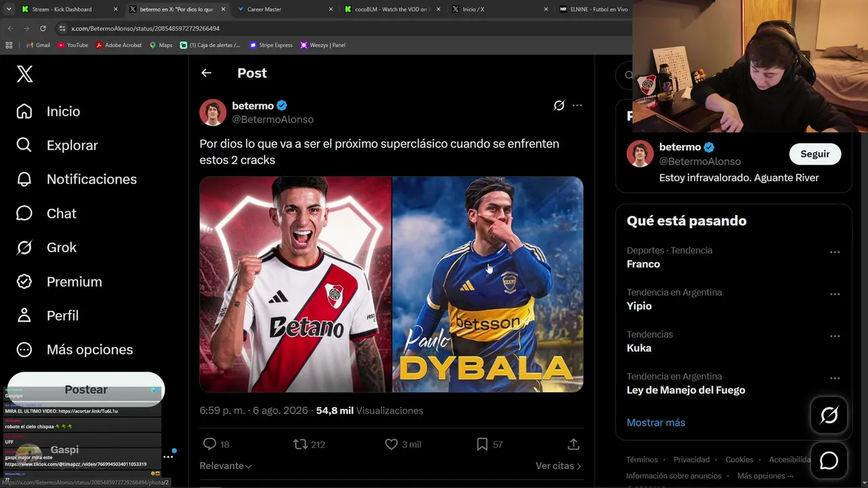This screenshot has height=488, width=868.
Task: Share betermo's post
Action: [x=574, y=445]
